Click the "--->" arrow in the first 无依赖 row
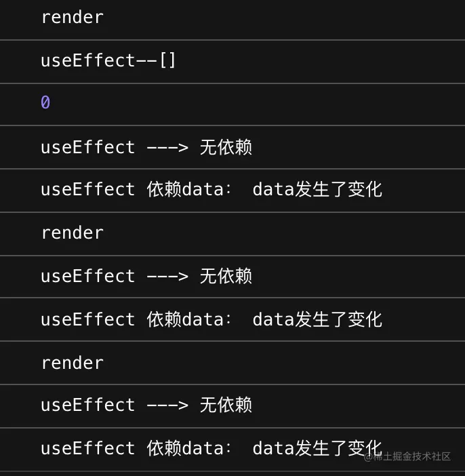The width and height of the screenshot is (465, 476). [x=167, y=147]
